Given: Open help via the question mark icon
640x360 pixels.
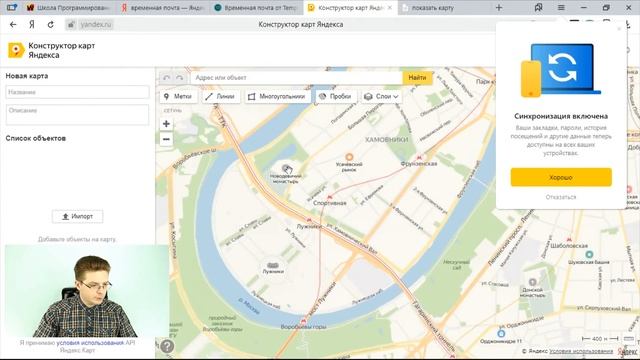Looking at the screenshot, I should pos(167,346).
